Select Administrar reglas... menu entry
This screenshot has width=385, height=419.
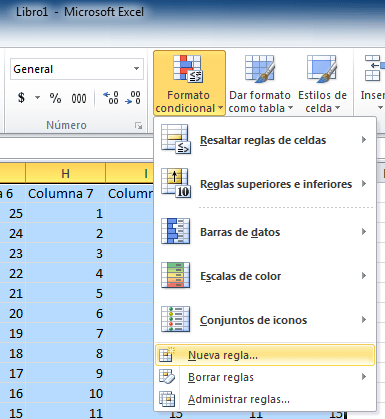pos(265,399)
